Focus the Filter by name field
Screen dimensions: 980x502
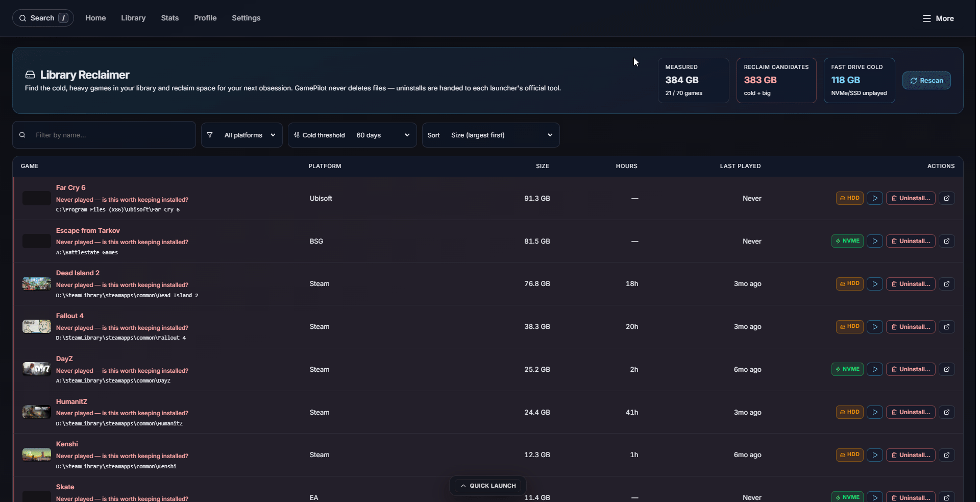pyautogui.click(x=104, y=135)
